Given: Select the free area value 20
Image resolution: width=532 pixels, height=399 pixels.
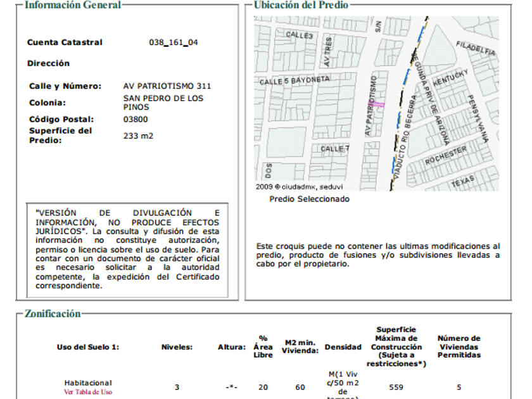Looking at the screenshot, I should click(263, 388).
